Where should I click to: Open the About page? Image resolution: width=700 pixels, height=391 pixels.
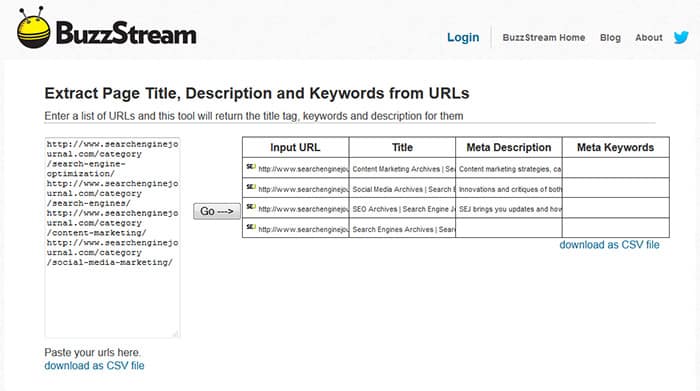(x=649, y=37)
